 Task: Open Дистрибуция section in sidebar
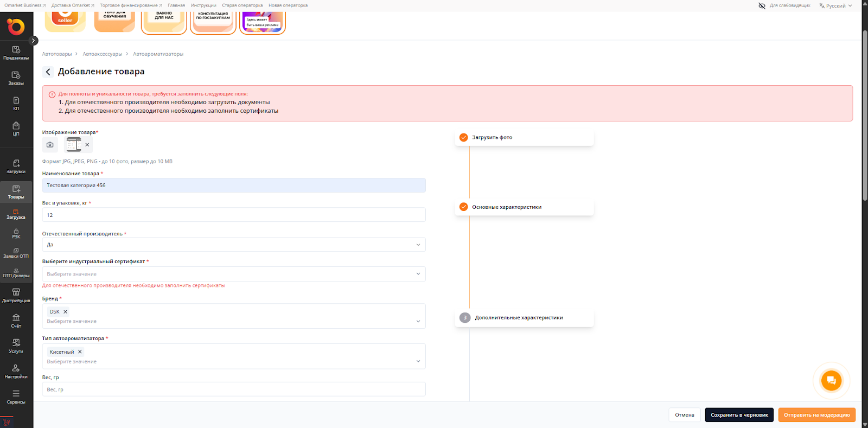tap(16, 295)
